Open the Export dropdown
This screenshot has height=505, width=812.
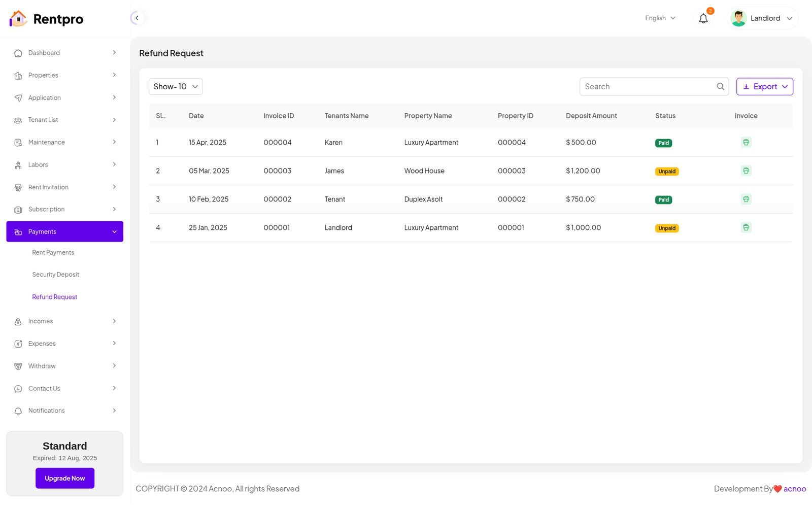(764, 87)
